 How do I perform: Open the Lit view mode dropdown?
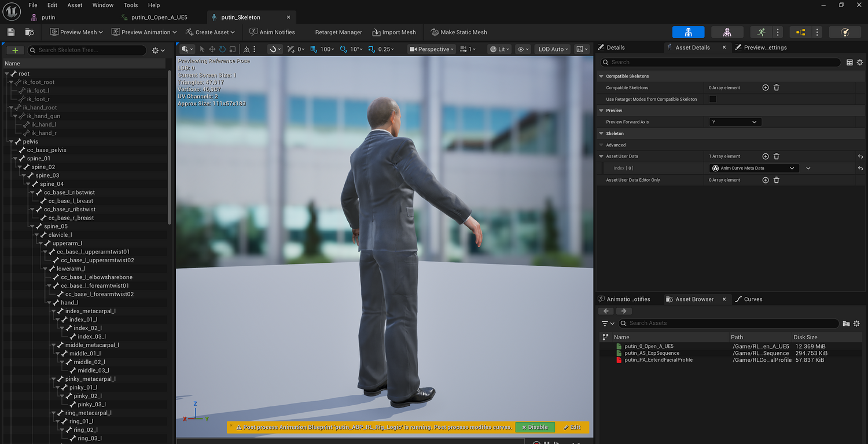[500, 49]
